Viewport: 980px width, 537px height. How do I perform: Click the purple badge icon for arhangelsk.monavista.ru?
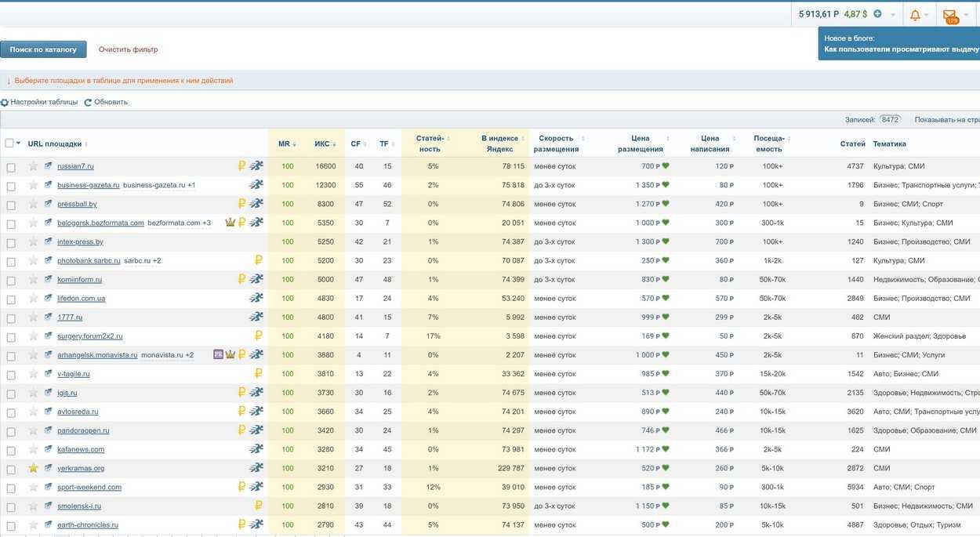tap(218, 354)
